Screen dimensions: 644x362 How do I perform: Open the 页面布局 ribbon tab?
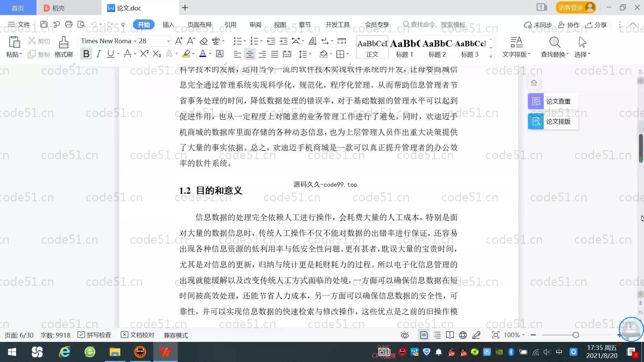click(199, 24)
